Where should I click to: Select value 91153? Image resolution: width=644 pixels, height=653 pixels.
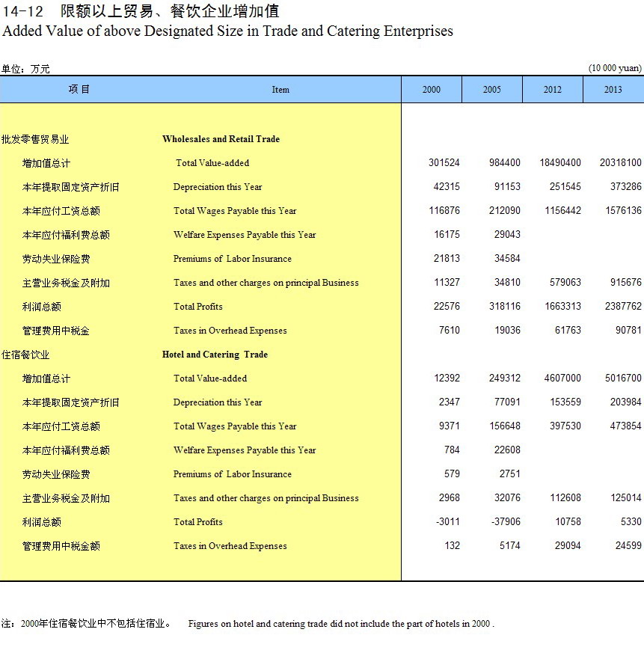507,186
